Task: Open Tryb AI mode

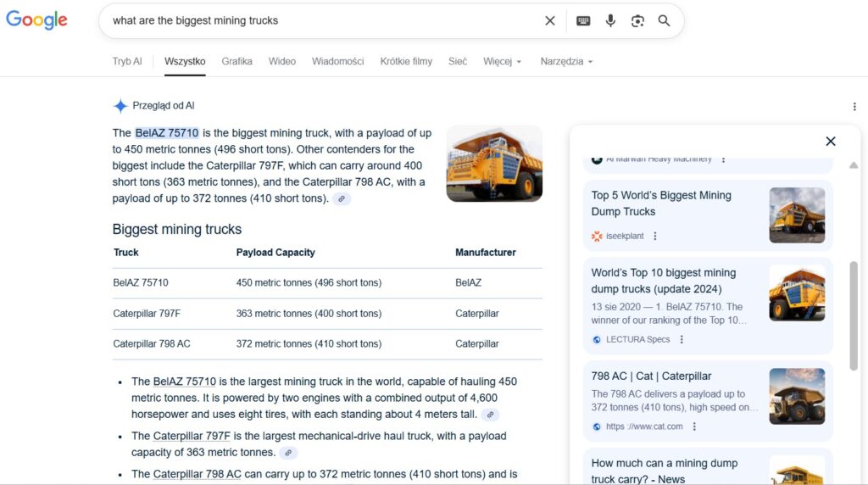Action: (127, 61)
